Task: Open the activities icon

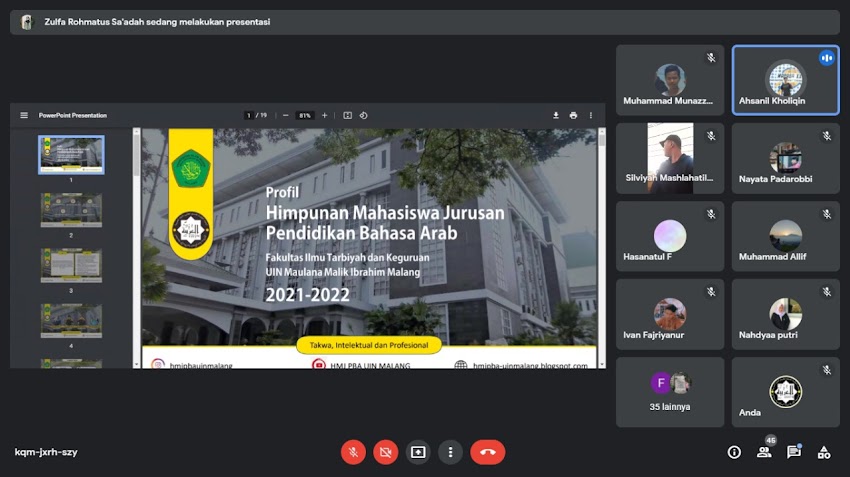Action: point(824,452)
